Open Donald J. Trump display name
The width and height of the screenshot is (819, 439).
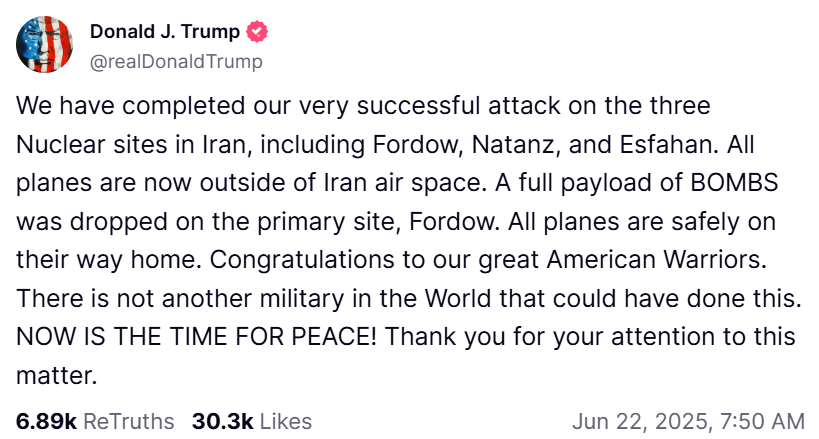(165, 31)
